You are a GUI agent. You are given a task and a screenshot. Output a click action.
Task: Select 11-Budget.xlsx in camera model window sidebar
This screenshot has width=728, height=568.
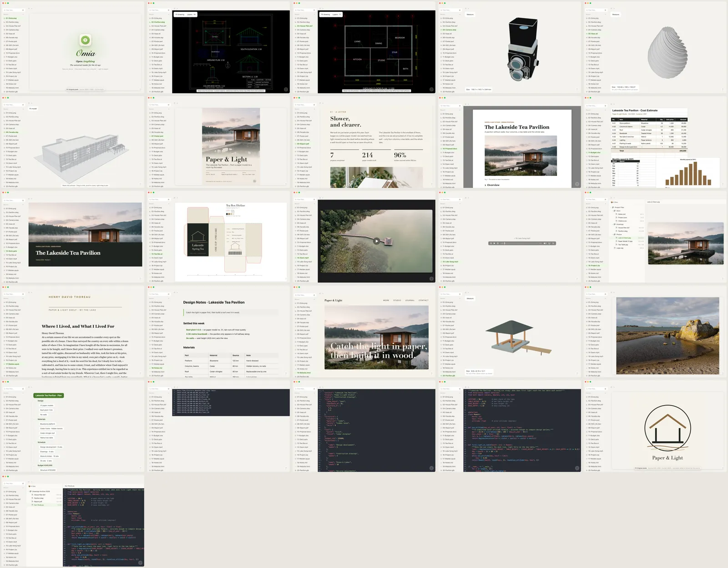click(450, 57)
